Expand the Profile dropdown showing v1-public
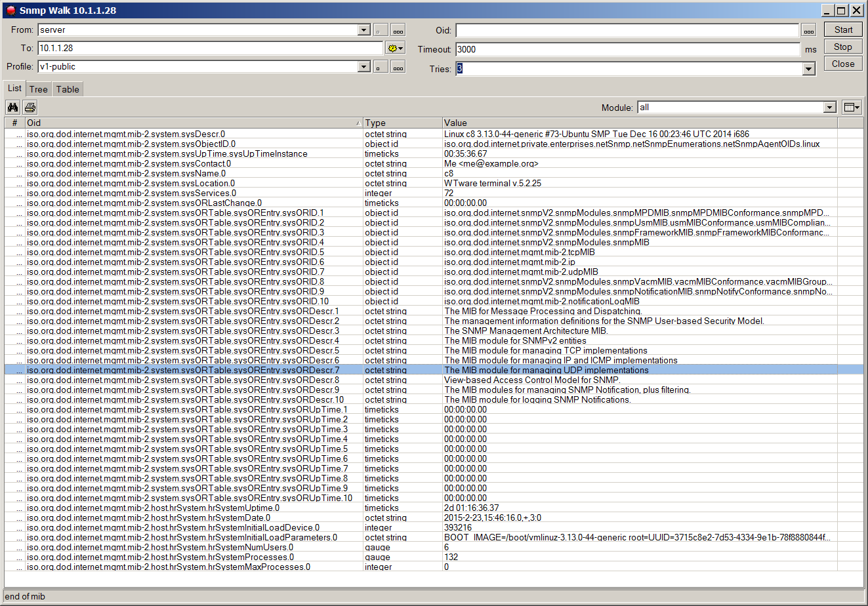Image resolution: width=868 pixels, height=606 pixels. coord(364,67)
